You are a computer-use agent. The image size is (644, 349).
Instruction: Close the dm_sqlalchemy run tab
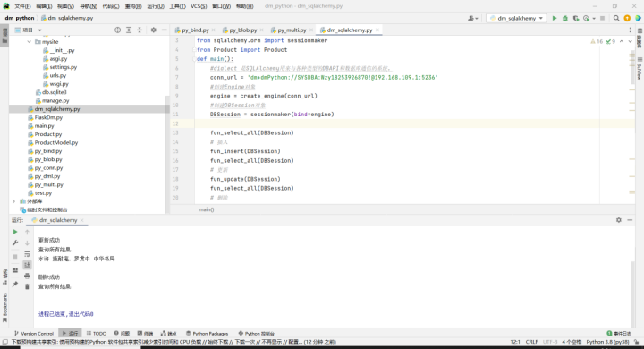tap(81, 220)
